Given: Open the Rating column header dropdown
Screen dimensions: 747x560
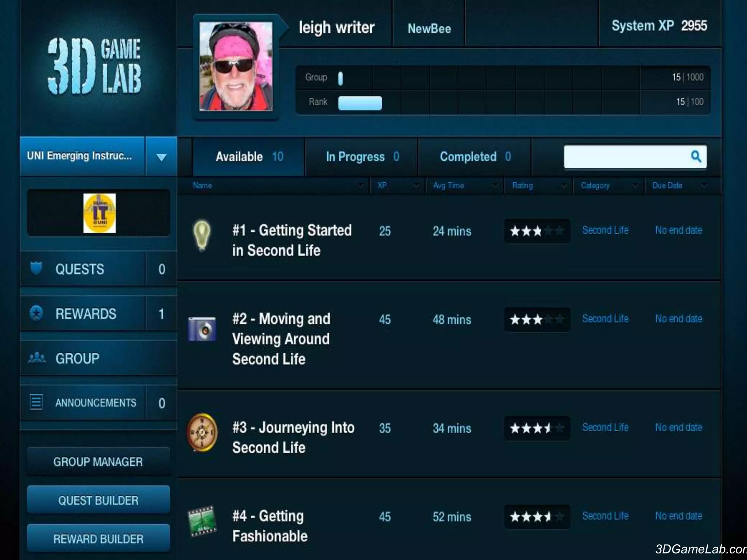Looking at the screenshot, I should (564, 186).
